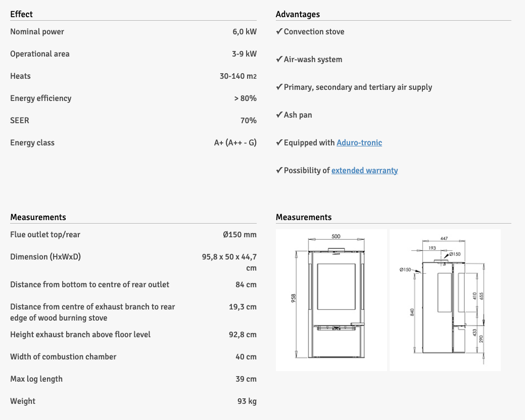Screen dimensions: 525x420
Task: Click checkmark before Equipped with Aduro-tronic
Action: pos(279,142)
